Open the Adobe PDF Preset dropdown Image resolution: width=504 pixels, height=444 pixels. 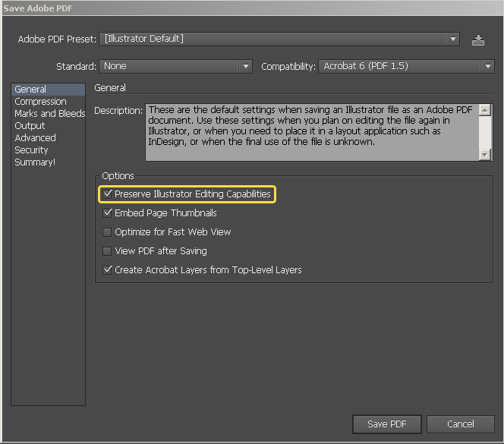pos(279,39)
